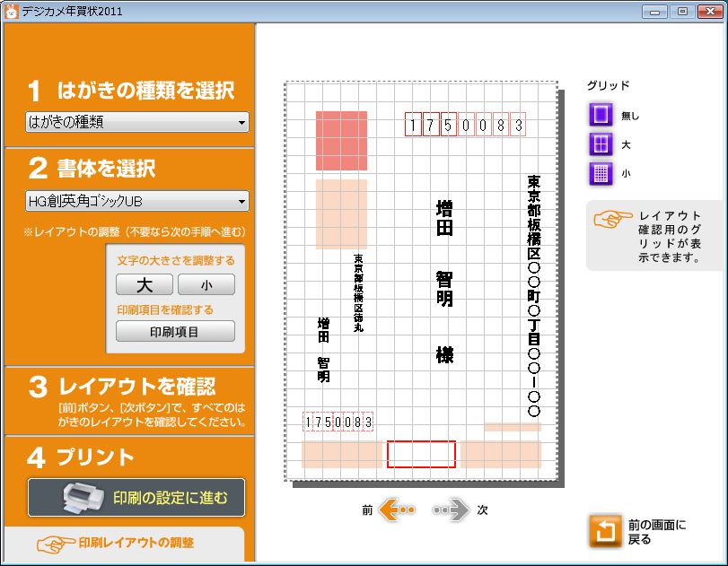Viewport: 728px width, 566px height.
Task: Open 印刷項目 to check print items
Action: click(x=175, y=331)
